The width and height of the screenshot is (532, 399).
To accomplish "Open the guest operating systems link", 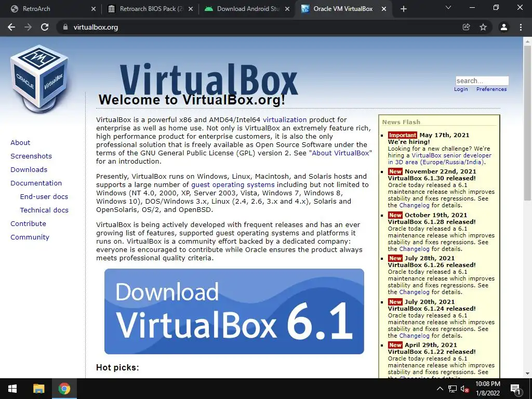I will click(x=233, y=185).
